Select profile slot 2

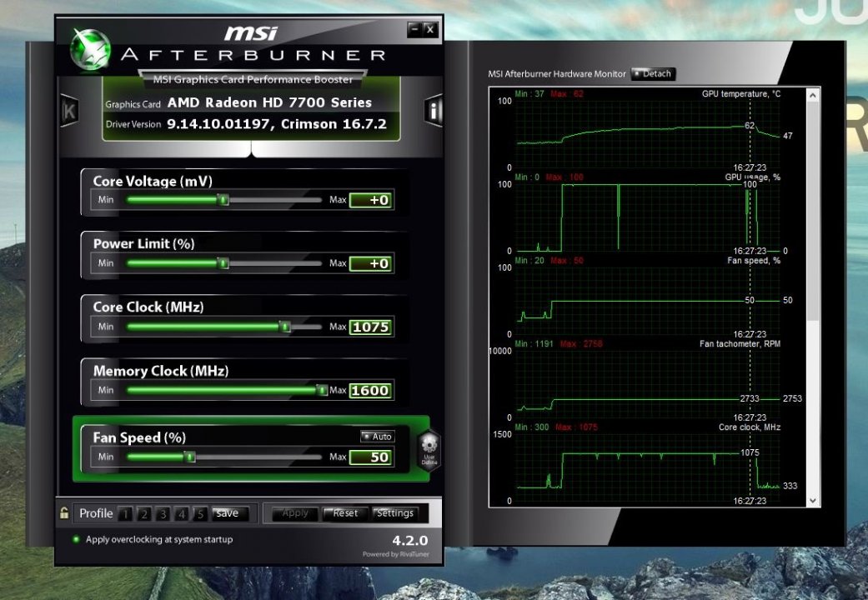[144, 513]
